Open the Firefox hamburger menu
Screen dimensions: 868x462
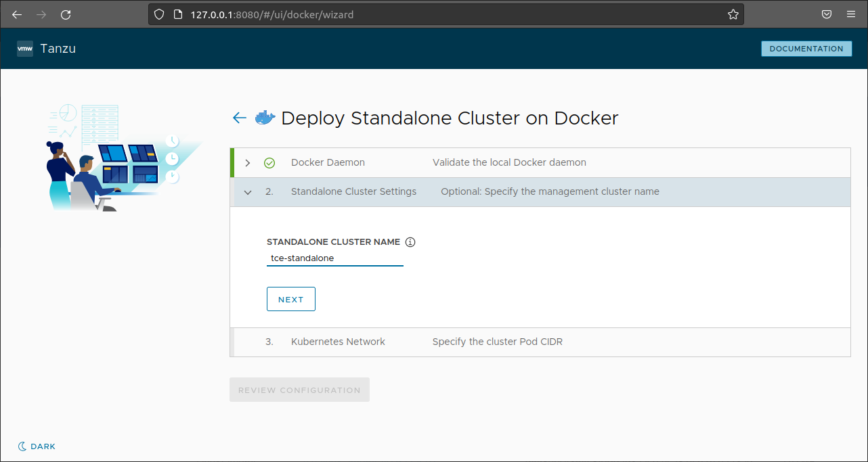pyautogui.click(x=851, y=14)
